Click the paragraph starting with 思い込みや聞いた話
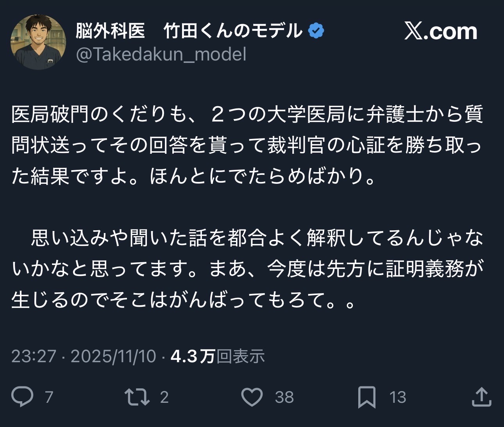Viewport: 504px width, 427px height. click(247, 269)
